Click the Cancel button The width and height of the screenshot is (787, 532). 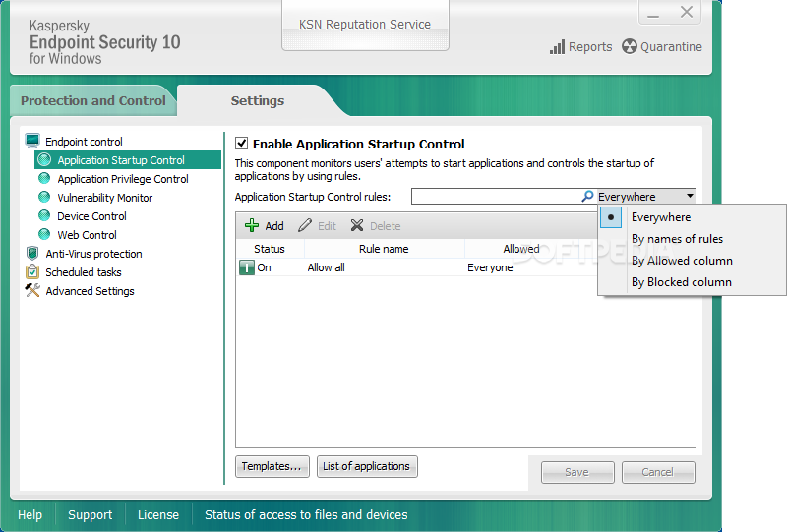tap(658, 472)
